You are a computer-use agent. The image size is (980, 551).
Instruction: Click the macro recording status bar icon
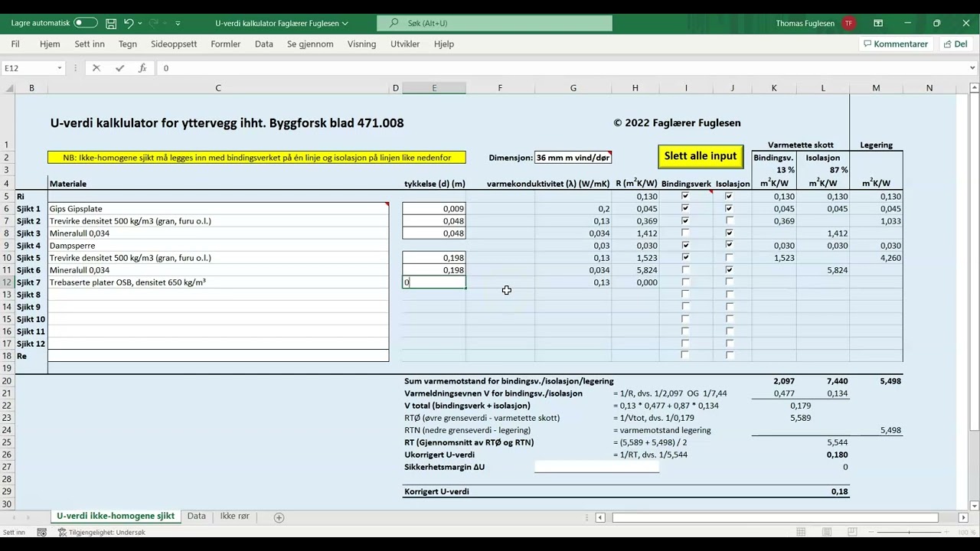[42, 533]
